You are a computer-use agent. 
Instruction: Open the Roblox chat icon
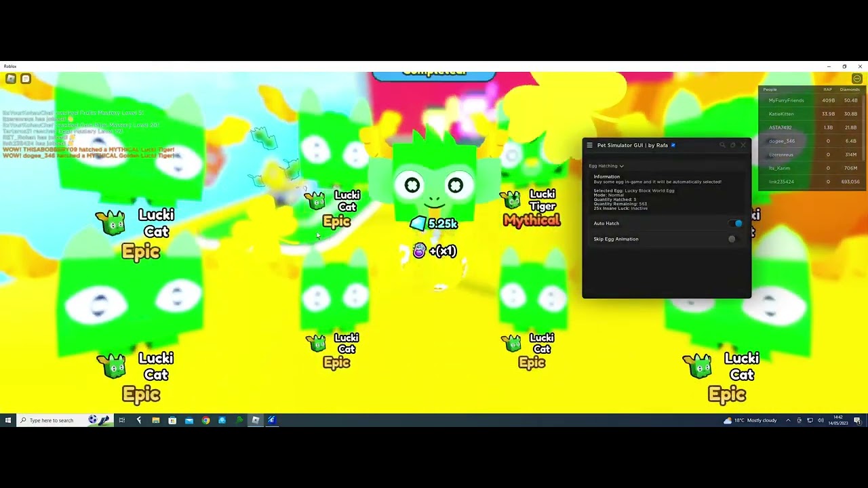point(26,79)
